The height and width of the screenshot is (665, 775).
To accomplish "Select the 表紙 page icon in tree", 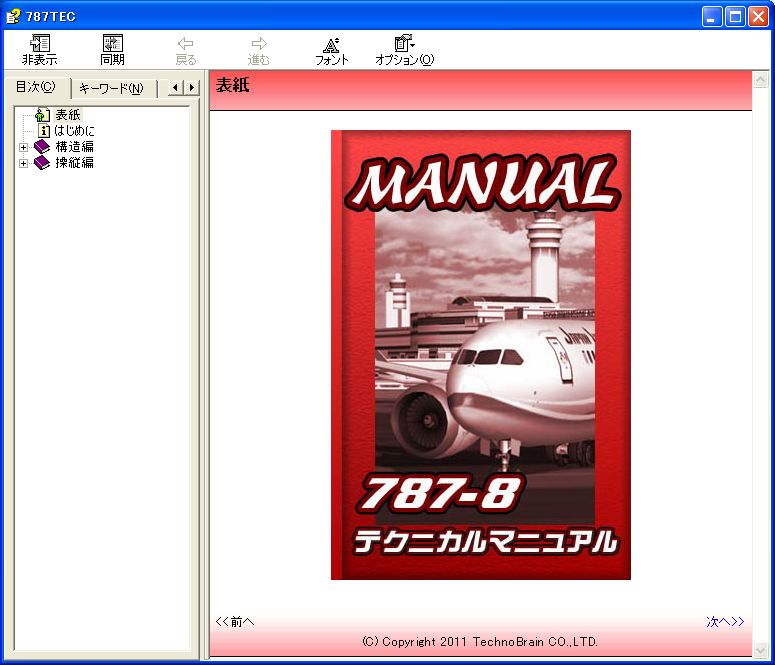I will 43,115.
